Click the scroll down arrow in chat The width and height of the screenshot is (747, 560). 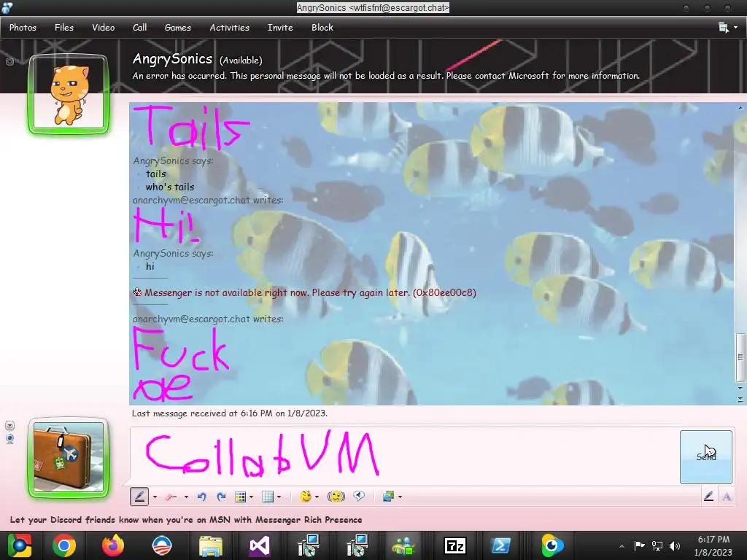click(x=740, y=389)
